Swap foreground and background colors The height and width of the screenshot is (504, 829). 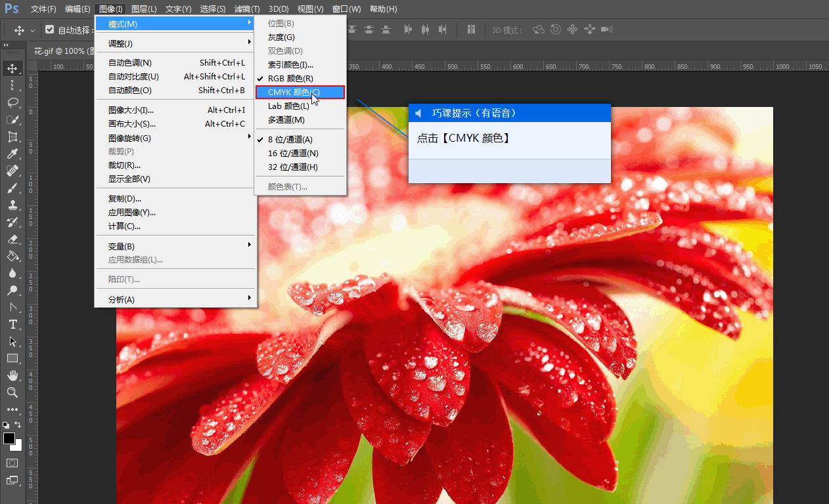click(18, 425)
